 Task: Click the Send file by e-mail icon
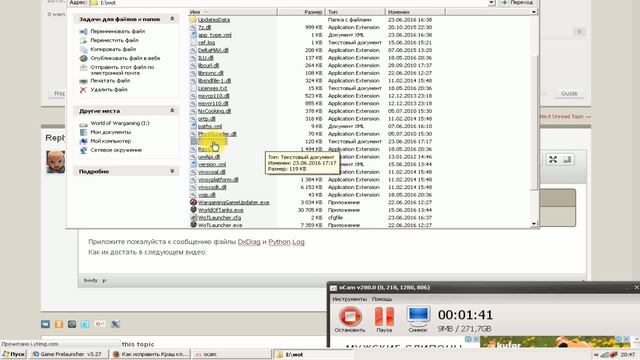coord(83,67)
